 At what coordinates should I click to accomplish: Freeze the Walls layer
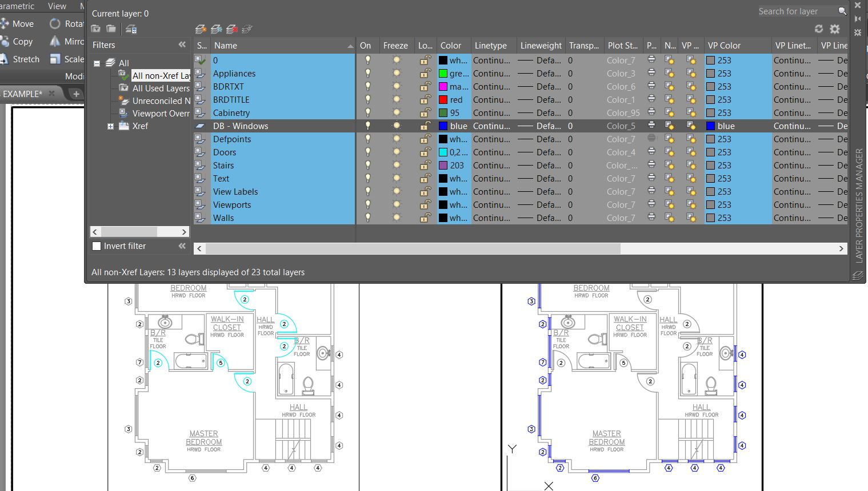(396, 218)
